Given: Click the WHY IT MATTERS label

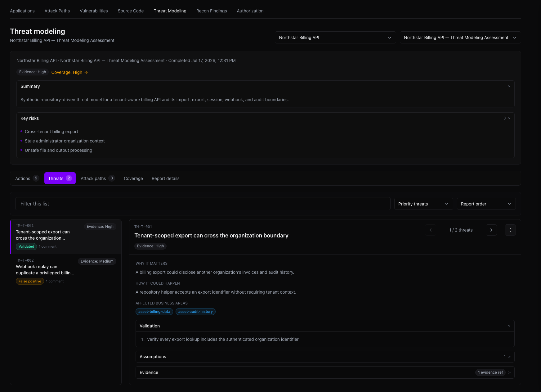Looking at the screenshot, I should pos(151,264).
